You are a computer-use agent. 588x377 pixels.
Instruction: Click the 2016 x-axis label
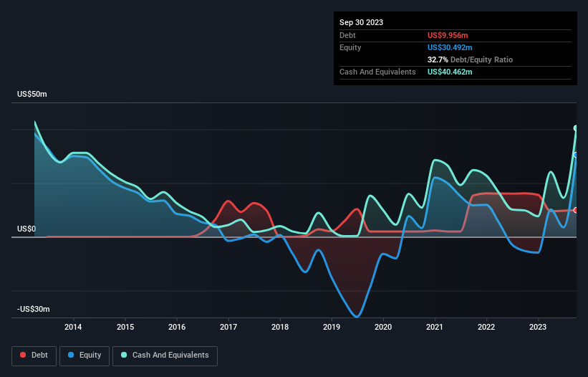(x=177, y=327)
